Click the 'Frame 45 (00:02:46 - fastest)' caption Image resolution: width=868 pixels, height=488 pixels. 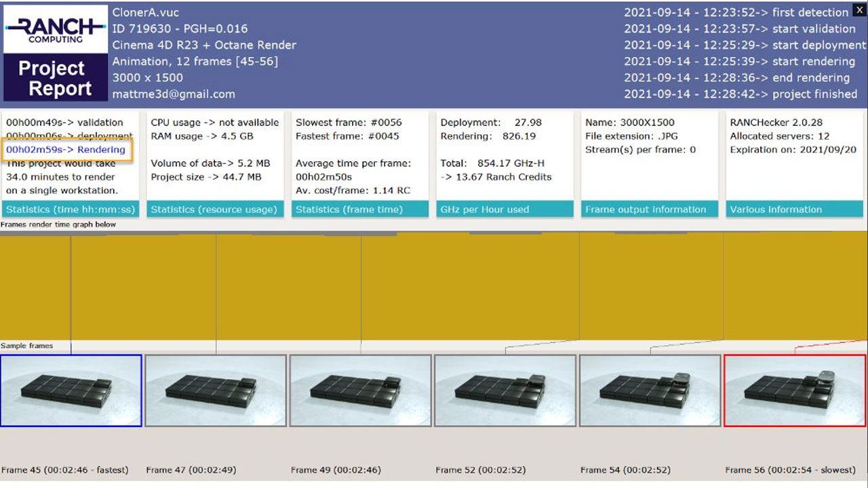65,470
